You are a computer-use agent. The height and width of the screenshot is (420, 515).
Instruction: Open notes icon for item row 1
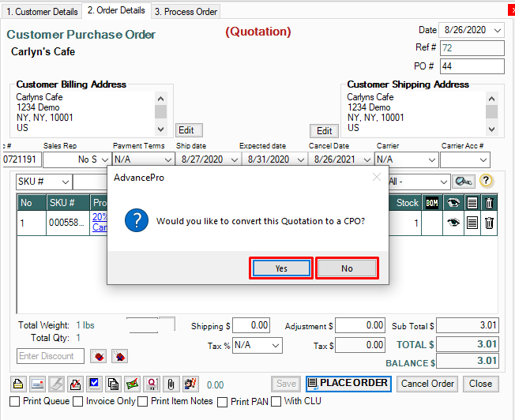(472, 223)
